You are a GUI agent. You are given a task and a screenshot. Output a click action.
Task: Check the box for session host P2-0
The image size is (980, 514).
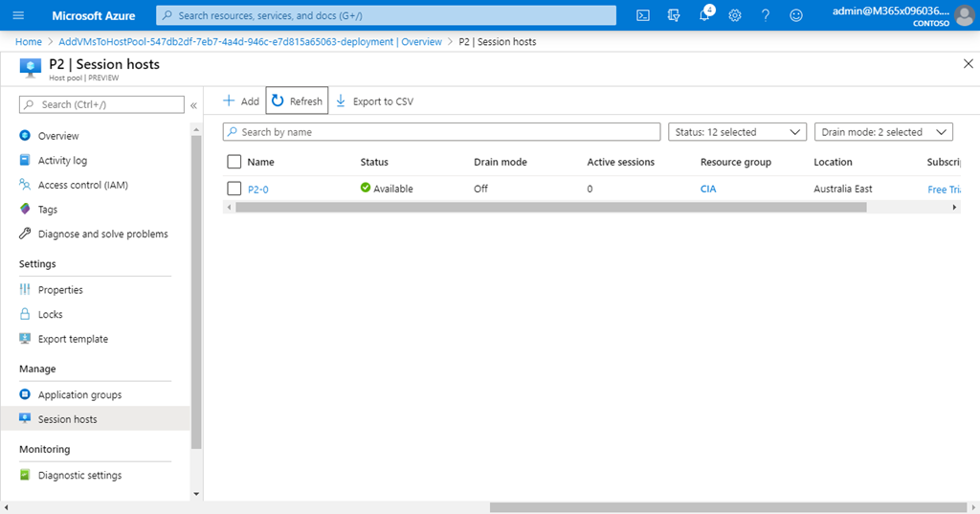[x=234, y=189]
